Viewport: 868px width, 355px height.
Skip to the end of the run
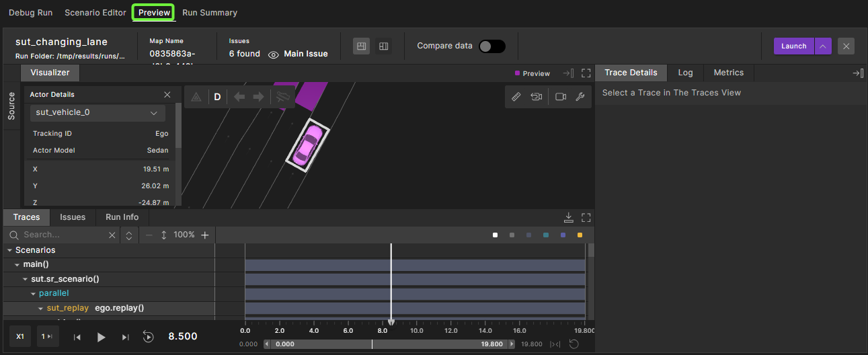click(x=126, y=337)
